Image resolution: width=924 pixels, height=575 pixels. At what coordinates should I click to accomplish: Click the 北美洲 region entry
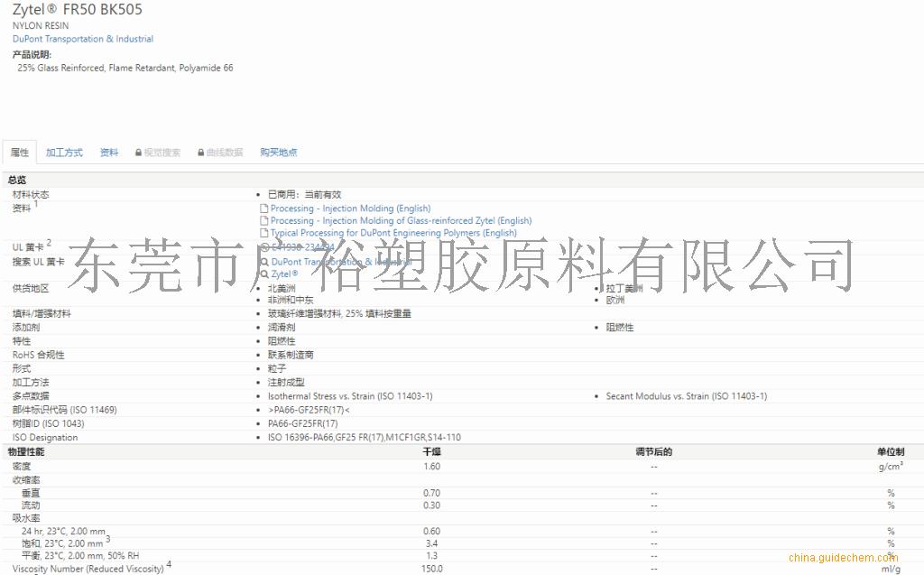[282, 288]
